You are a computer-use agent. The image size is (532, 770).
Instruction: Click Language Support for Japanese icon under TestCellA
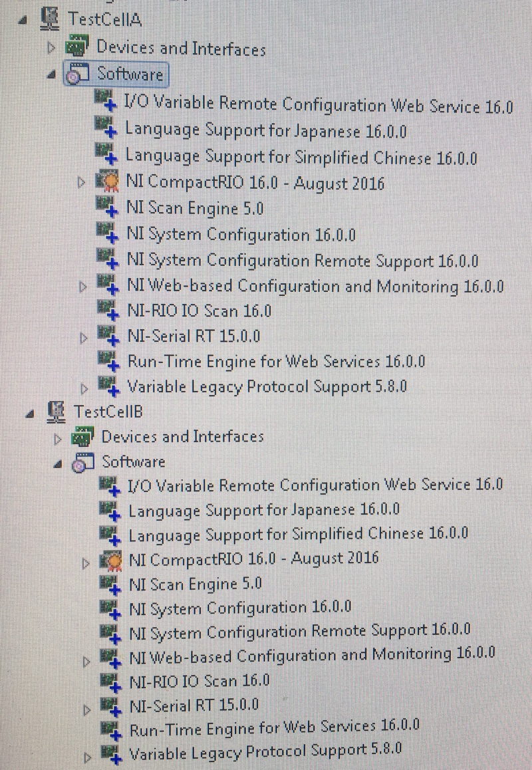point(106,128)
